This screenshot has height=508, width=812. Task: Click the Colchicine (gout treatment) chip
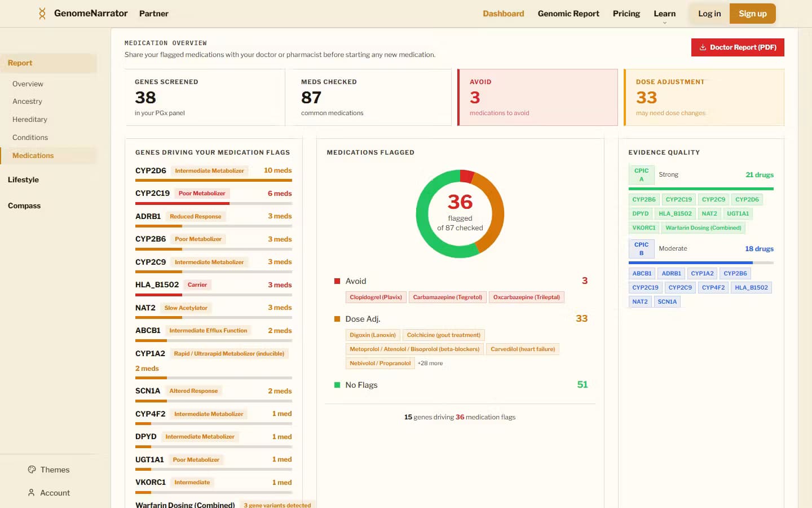[444, 335]
